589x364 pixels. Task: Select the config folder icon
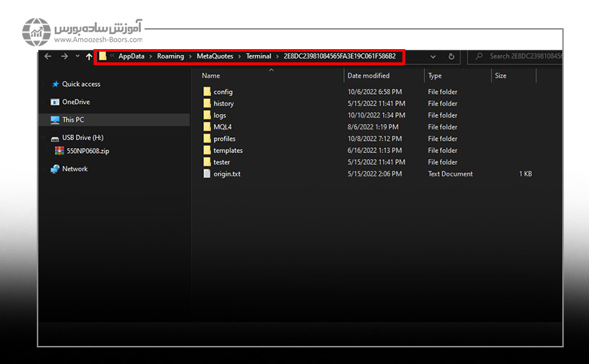207,92
